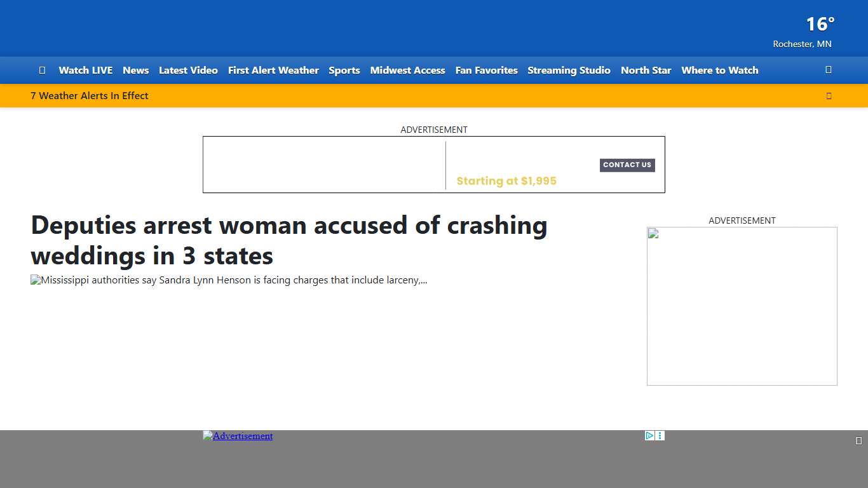Open the News section

(x=135, y=70)
